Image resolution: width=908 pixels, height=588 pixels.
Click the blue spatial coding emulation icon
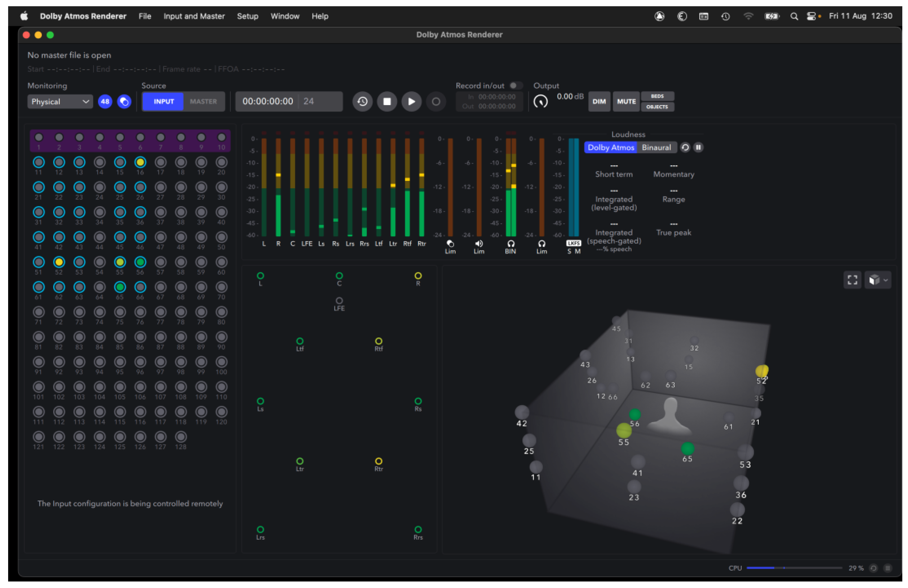[124, 101]
